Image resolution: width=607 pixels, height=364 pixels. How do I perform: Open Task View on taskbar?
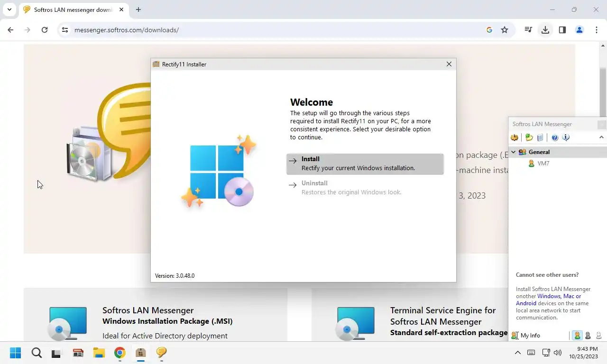click(x=57, y=353)
